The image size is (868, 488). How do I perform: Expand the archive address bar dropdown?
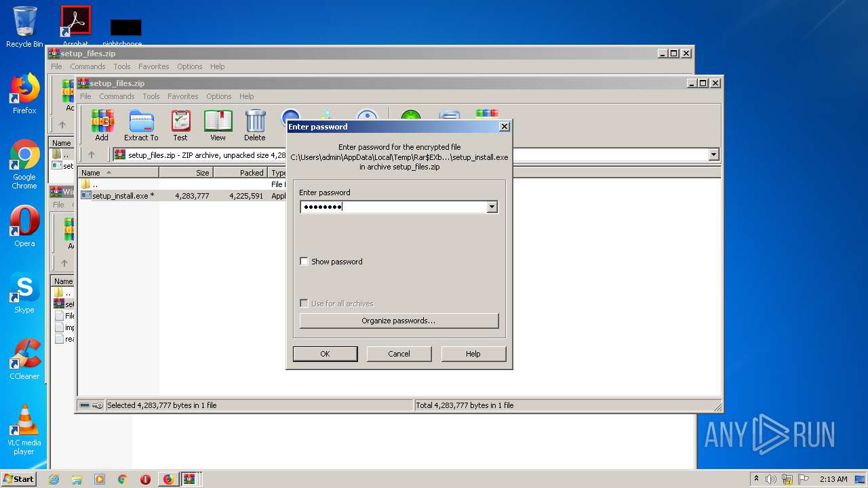pos(713,155)
